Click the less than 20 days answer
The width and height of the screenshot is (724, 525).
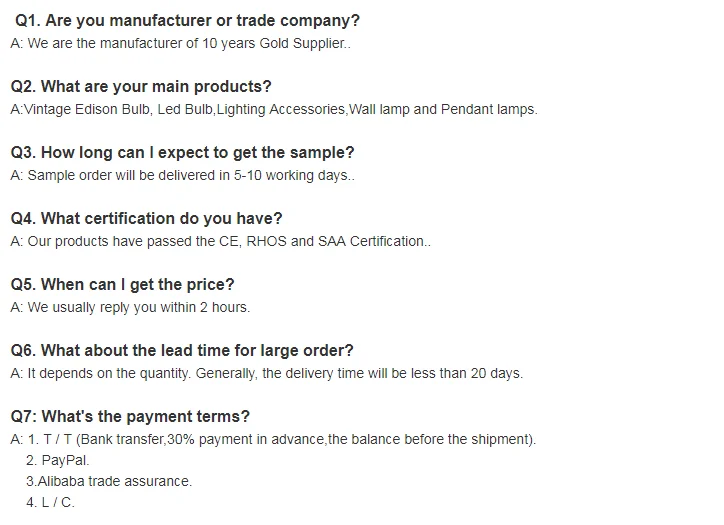(266, 373)
